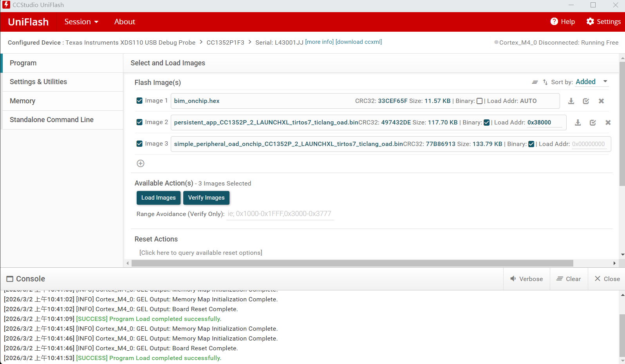Click the Cortex_M4_0 Disconnected status text
The width and height of the screenshot is (625, 364).
[559, 42]
